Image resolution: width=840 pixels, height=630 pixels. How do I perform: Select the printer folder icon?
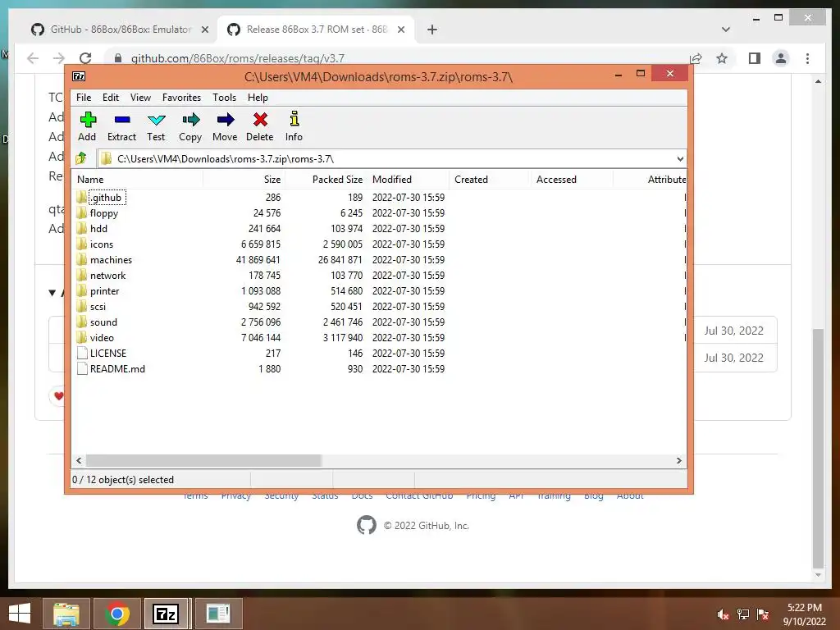81,290
